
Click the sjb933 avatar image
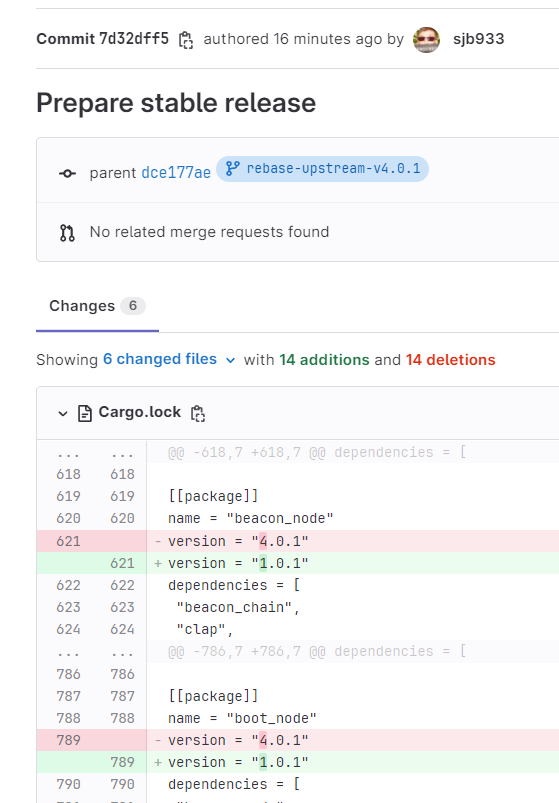pyautogui.click(x=426, y=39)
